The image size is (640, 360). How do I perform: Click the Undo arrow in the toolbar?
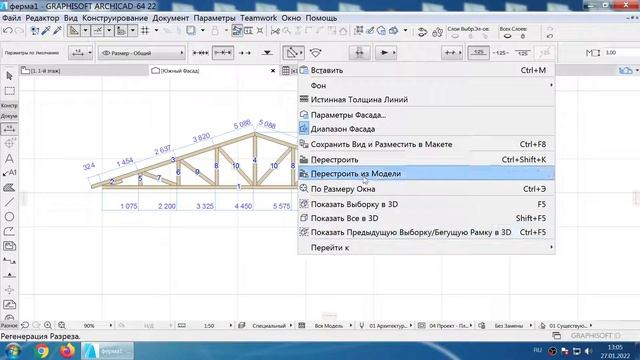(x=7, y=31)
